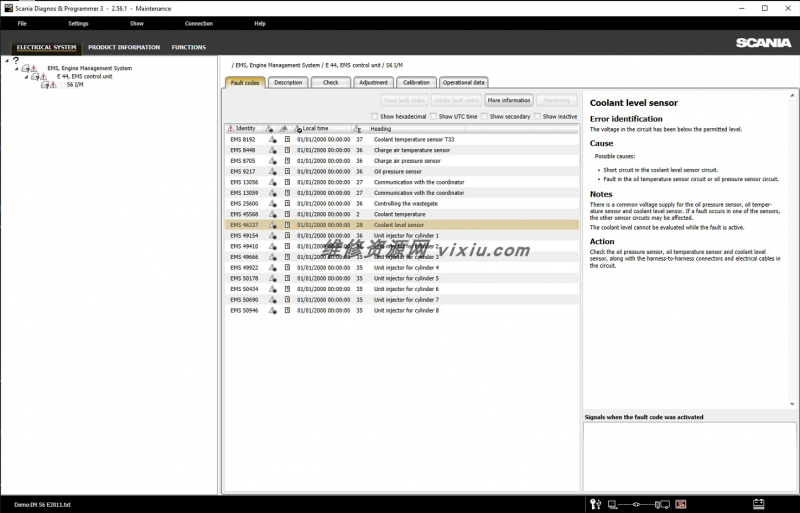Open the Description tab
The image size is (800, 513).
click(x=288, y=83)
